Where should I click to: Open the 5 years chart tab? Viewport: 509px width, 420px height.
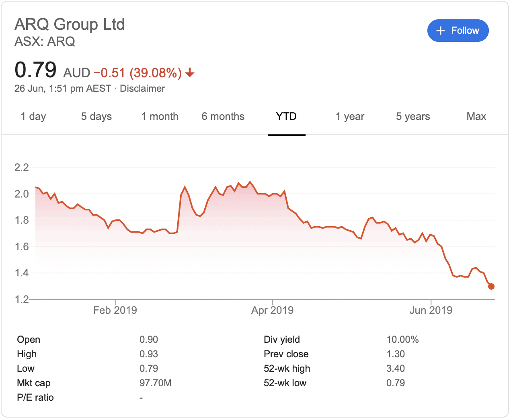(413, 117)
